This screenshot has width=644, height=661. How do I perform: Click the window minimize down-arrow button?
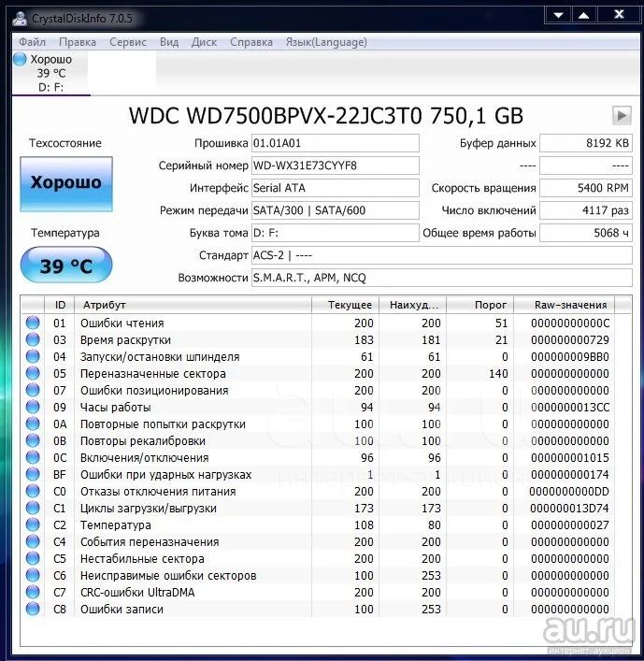[558, 15]
